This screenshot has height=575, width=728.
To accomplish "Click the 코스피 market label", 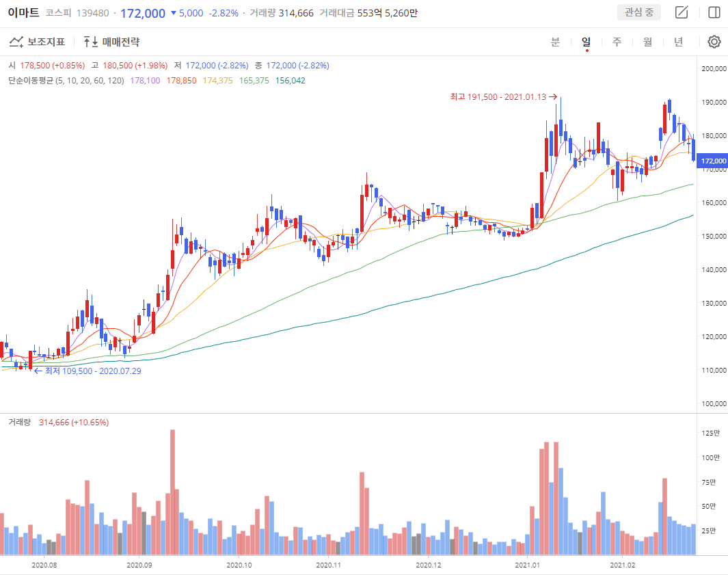I will click(x=58, y=13).
